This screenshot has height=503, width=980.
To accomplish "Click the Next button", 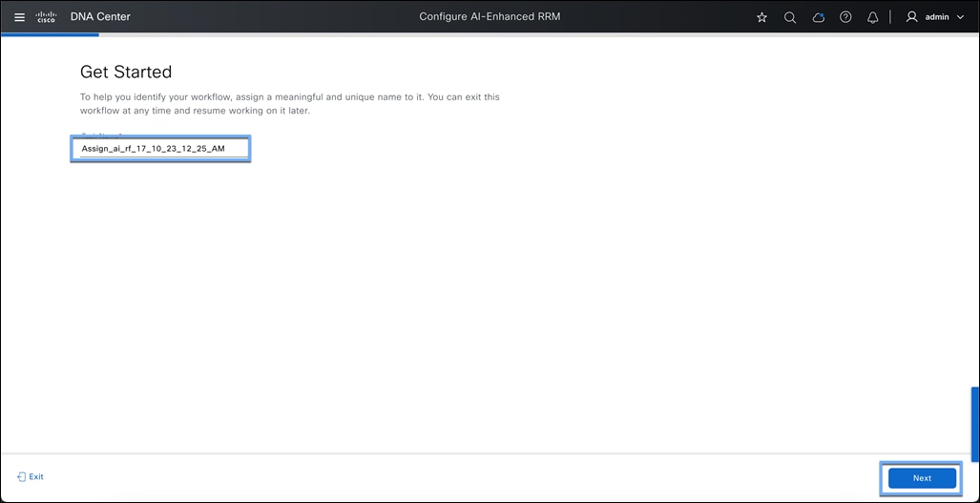I will 922,478.
